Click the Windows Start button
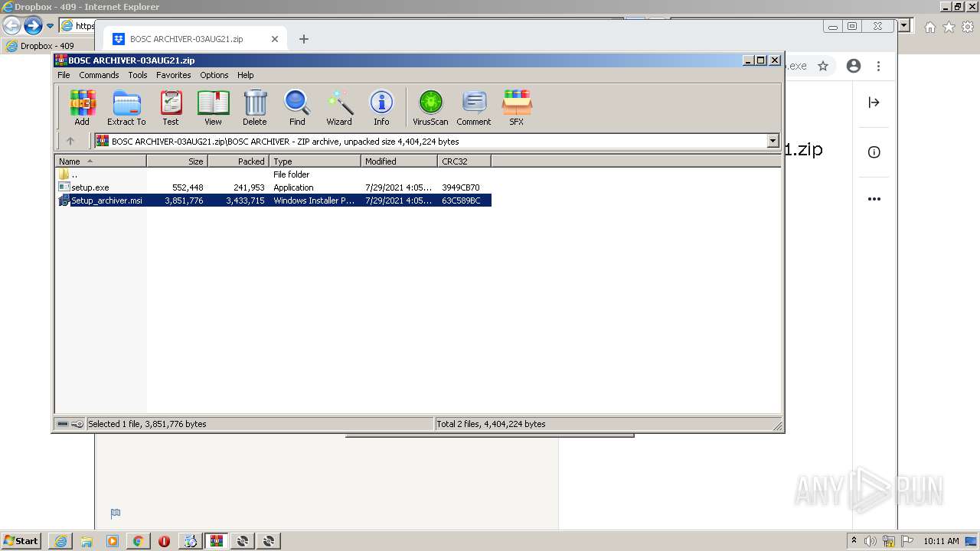 point(21,540)
